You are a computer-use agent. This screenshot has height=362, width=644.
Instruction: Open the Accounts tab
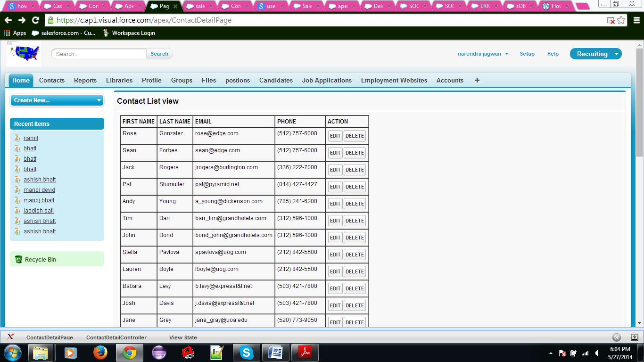450,81
